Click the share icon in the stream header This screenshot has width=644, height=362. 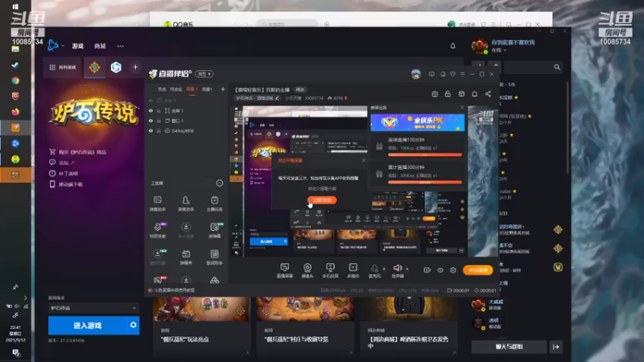[488, 94]
